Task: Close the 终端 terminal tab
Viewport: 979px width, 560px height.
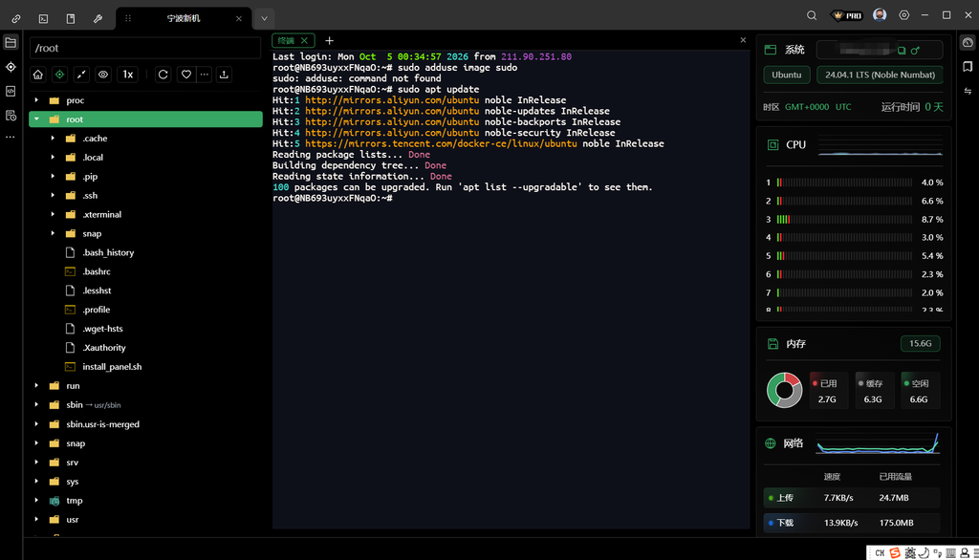Action: click(304, 40)
